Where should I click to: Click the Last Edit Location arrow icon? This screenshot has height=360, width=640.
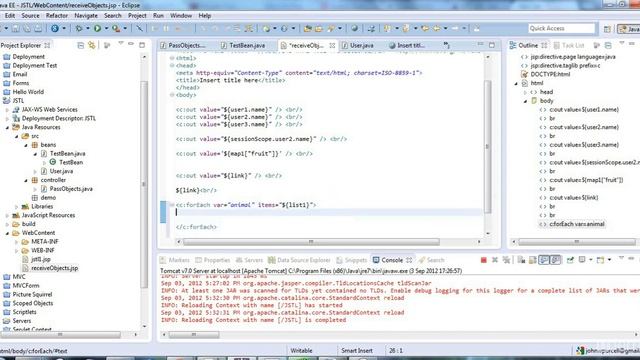tap(425, 28)
